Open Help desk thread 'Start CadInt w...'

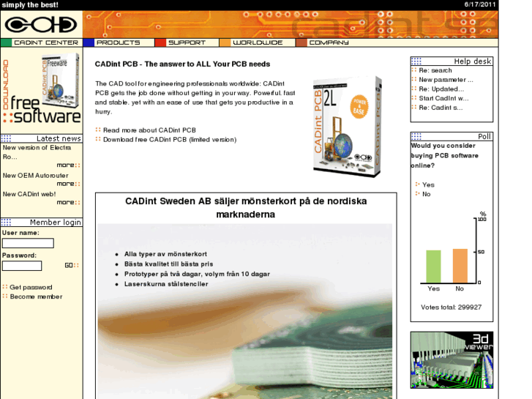pos(443,99)
